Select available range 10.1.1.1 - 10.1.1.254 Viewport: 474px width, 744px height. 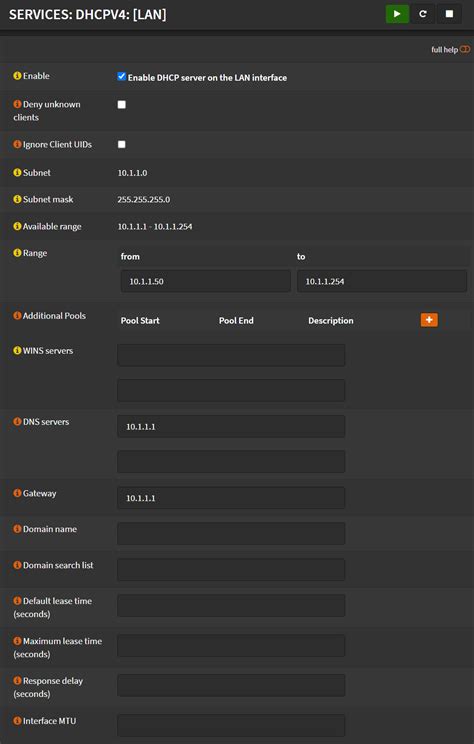155,226
